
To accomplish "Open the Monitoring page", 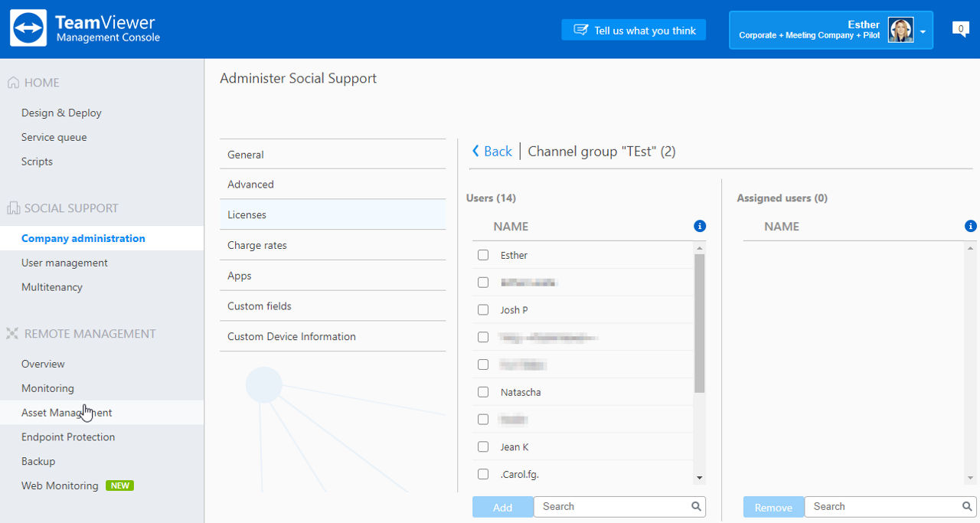I will [47, 388].
